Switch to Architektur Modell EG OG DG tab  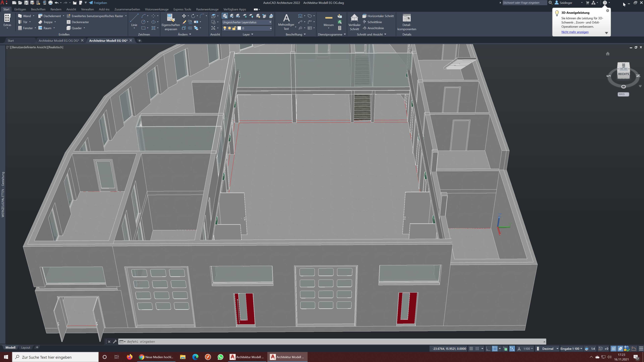[59, 40]
